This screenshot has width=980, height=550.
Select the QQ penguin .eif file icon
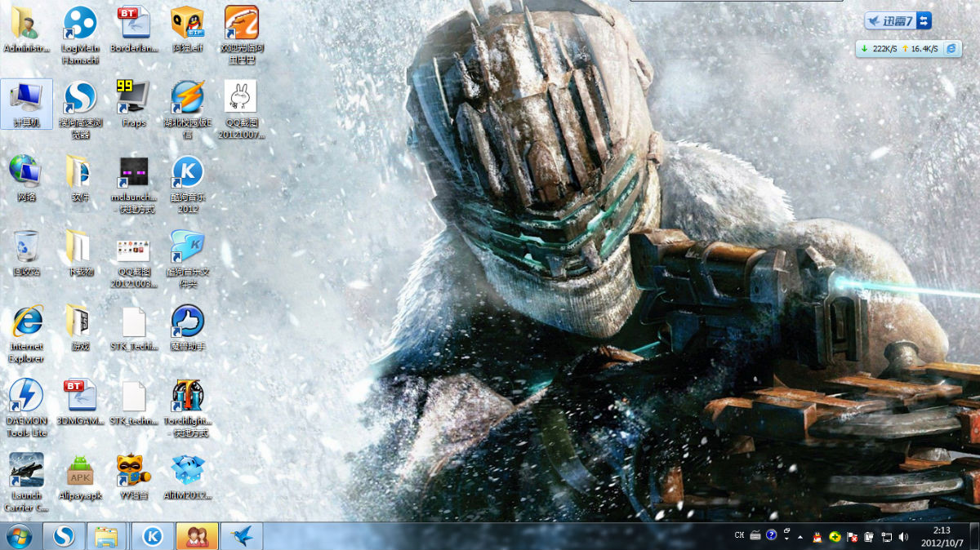[187, 29]
